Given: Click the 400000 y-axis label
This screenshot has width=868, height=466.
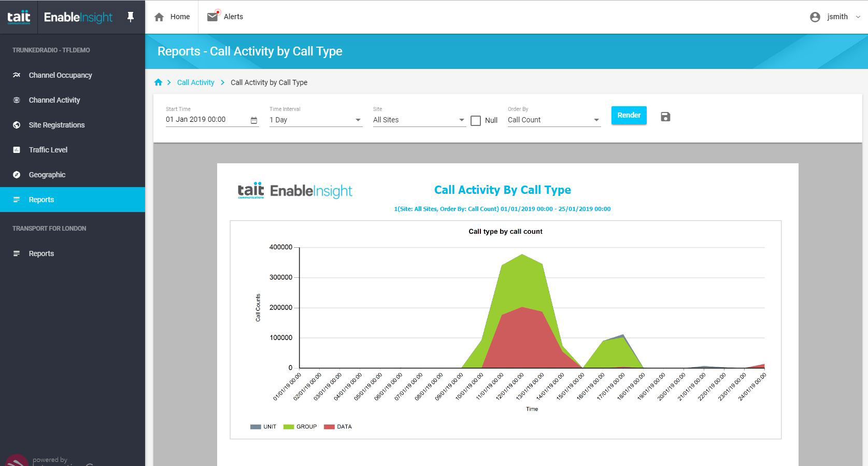Looking at the screenshot, I should [281, 247].
